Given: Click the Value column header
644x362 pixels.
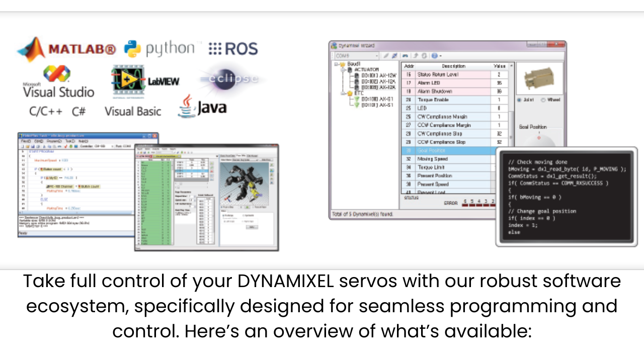Looking at the screenshot, I should (500, 66).
